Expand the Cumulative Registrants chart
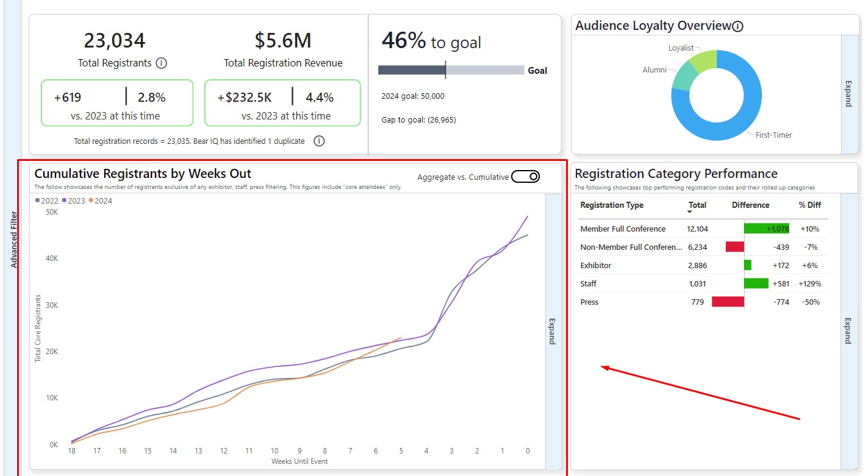Image resolution: width=868 pixels, height=476 pixels. [553, 331]
